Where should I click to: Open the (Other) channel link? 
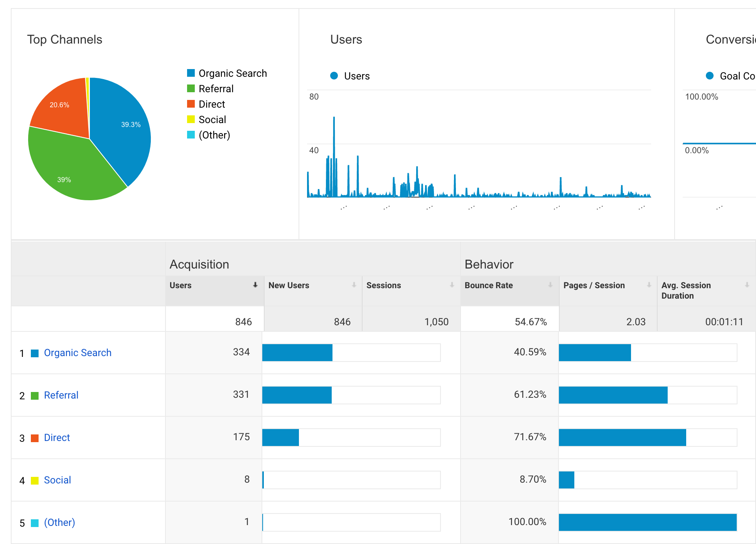(x=59, y=522)
